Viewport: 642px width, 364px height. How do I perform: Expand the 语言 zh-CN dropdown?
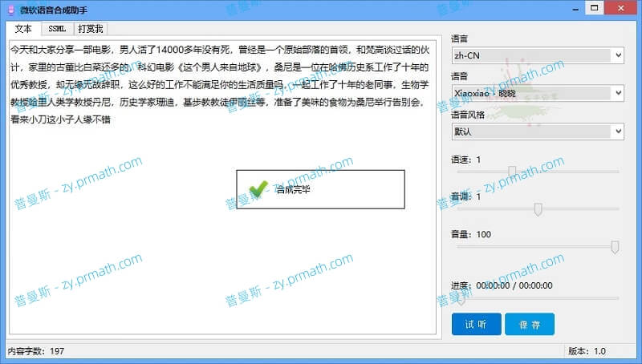point(538,55)
